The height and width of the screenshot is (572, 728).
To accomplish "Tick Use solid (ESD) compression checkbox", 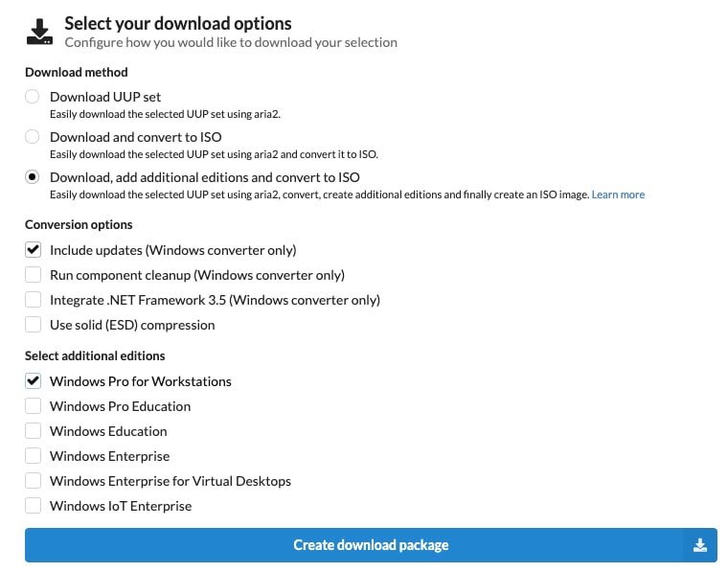I will (33, 325).
